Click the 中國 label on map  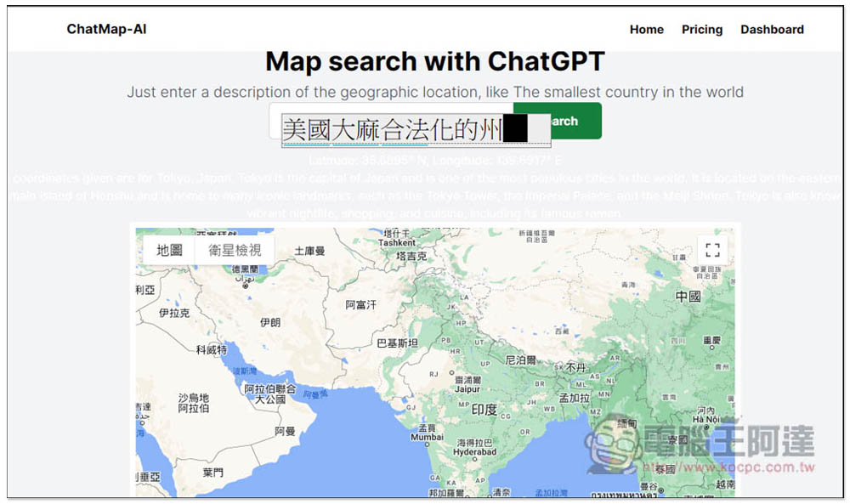click(x=688, y=297)
